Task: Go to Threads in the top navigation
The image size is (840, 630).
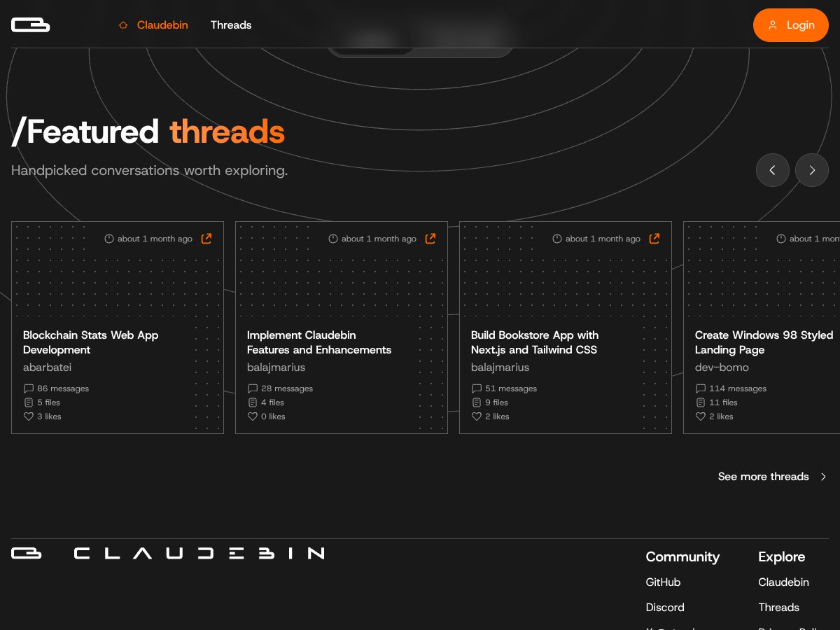Action: point(231,25)
